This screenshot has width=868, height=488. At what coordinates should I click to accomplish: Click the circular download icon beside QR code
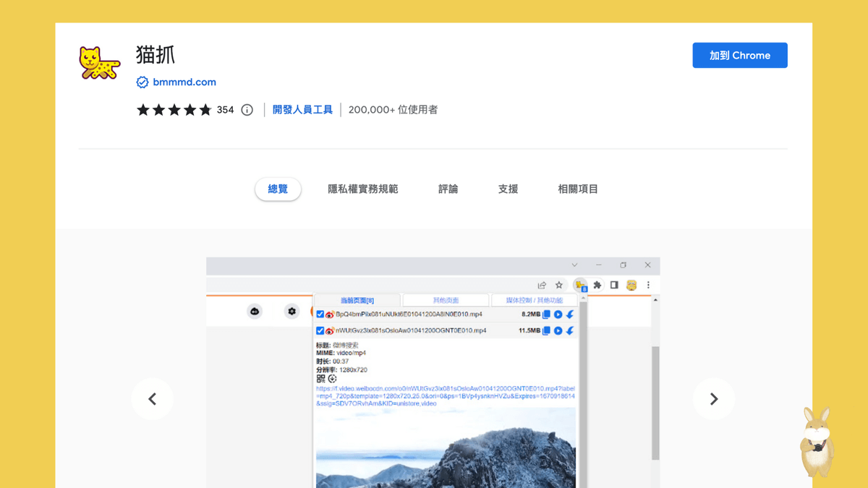(333, 378)
